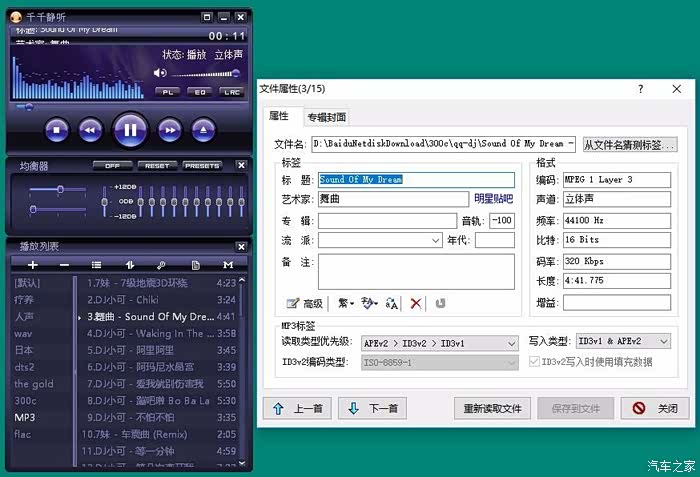Select the 属性 tab
The height and width of the screenshot is (477, 700).
[x=279, y=116]
